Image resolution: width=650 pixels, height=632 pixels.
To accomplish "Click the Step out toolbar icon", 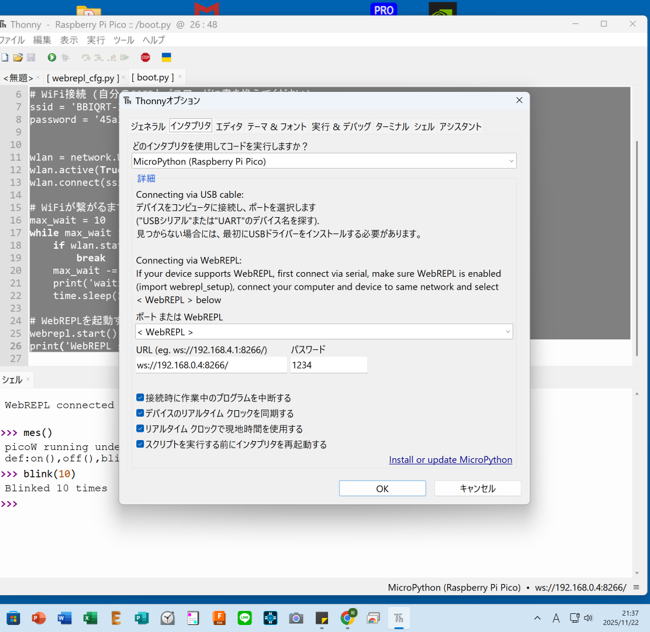I will tap(112, 57).
